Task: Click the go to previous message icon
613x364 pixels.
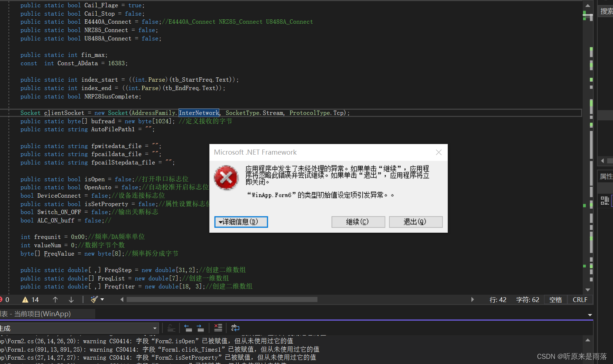Action: [x=188, y=328]
